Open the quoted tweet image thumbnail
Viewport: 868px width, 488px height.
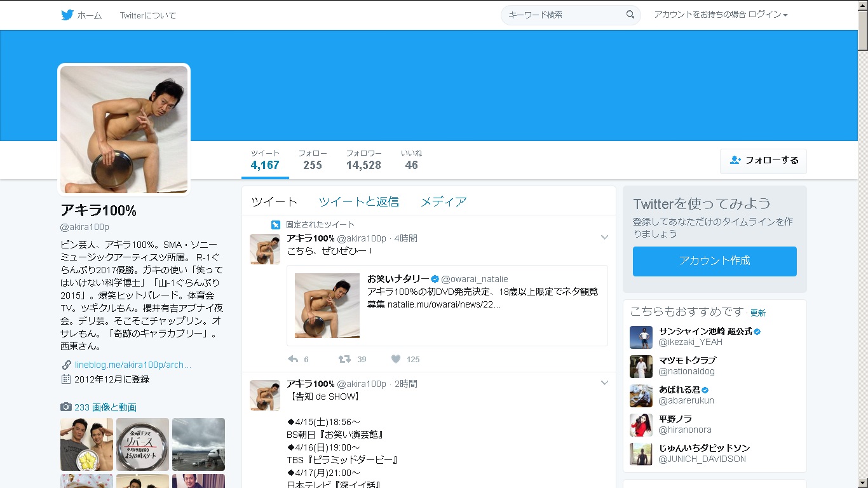pyautogui.click(x=327, y=306)
